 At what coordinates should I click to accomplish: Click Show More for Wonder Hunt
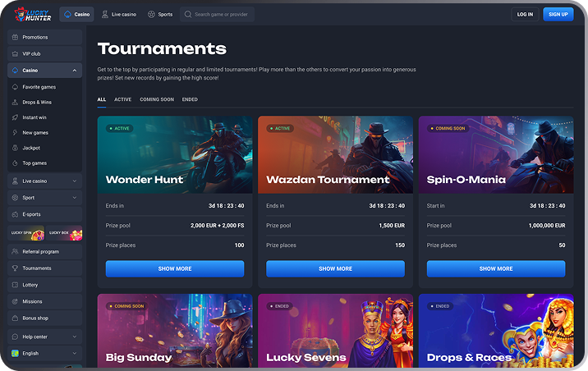click(x=175, y=268)
